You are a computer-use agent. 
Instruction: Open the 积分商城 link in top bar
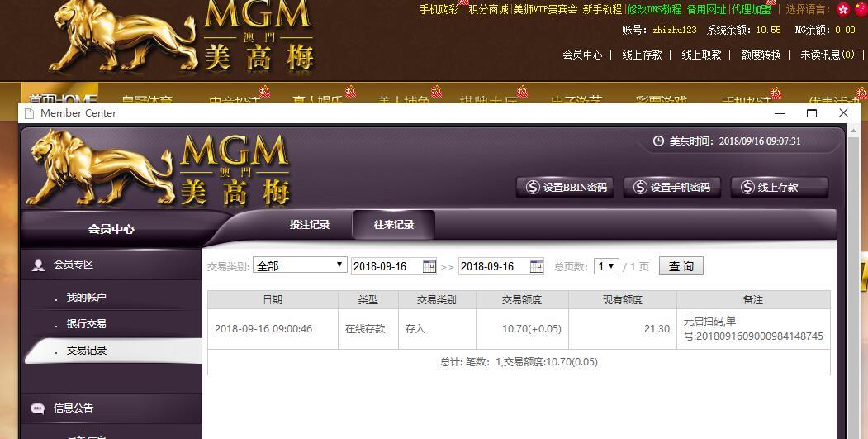(x=488, y=9)
